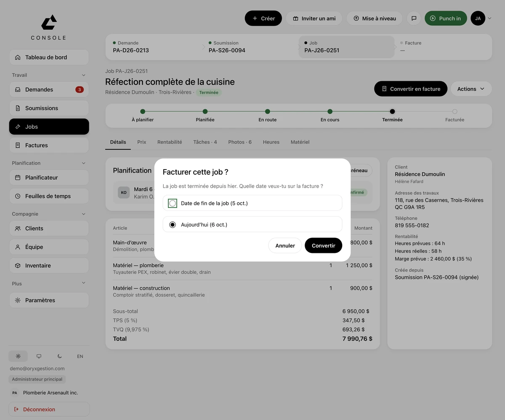This screenshot has width=505, height=420.
Task: Switch language to EN
Action: pos(80,356)
